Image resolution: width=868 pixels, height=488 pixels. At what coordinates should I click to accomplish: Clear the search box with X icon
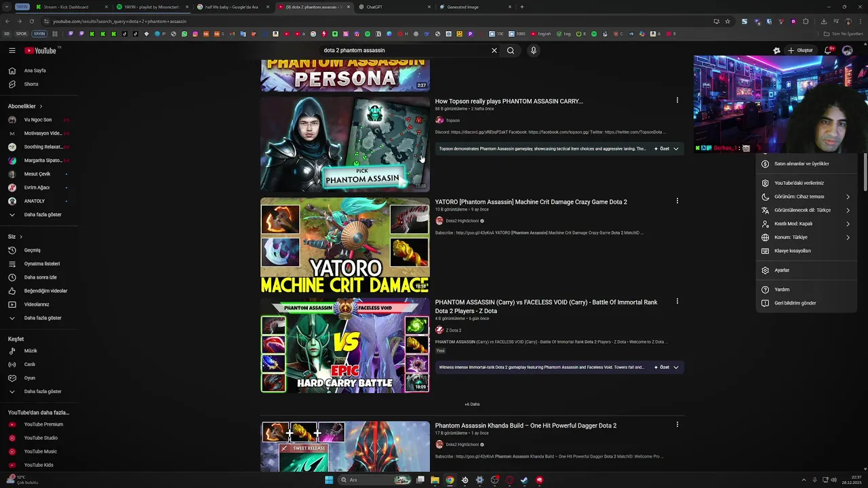(494, 50)
